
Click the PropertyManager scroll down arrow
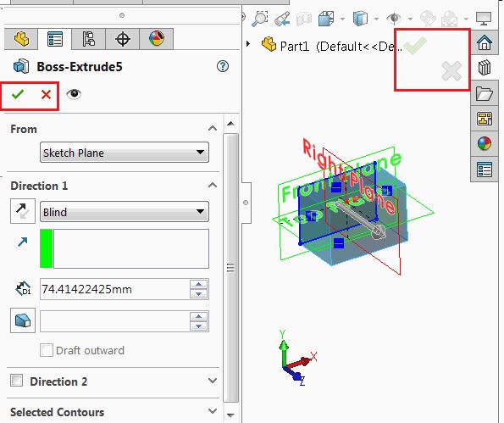(x=230, y=415)
